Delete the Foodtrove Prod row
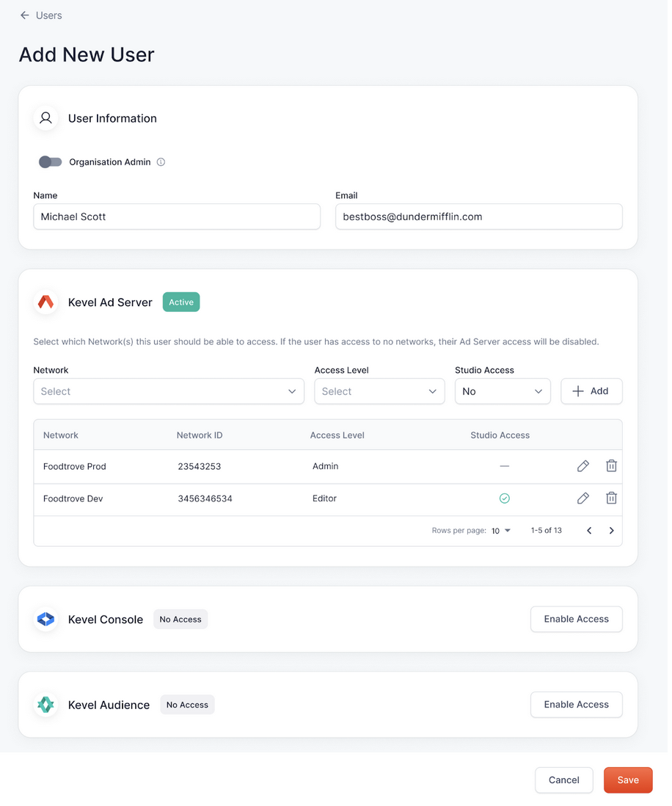 tap(611, 466)
